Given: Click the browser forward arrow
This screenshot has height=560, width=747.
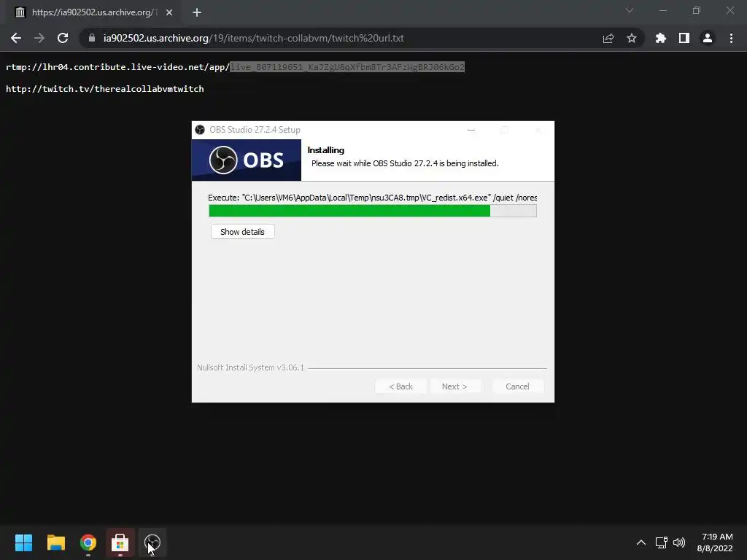Looking at the screenshot, I should pyautogui.click(x=39, y=38).
